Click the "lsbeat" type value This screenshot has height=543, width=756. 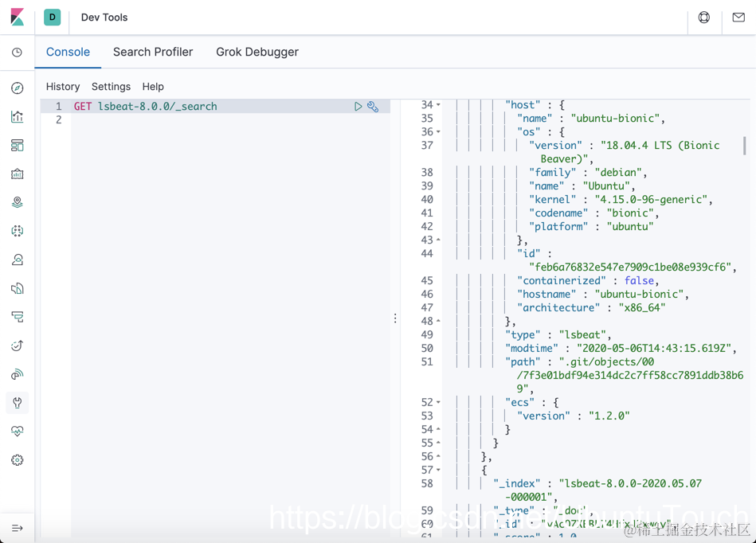(582, 335)
